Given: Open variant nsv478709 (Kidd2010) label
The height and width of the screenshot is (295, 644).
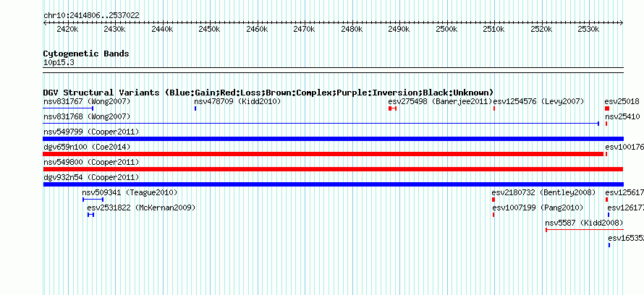Looking at the screenshot, I should pyautogui.click(x=237, y=101).
